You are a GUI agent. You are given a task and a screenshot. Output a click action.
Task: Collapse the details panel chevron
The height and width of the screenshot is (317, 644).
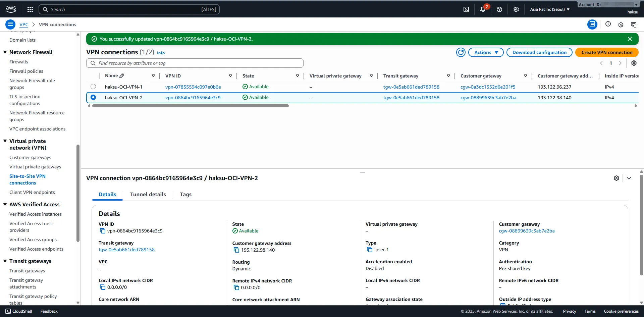[629, 178]
